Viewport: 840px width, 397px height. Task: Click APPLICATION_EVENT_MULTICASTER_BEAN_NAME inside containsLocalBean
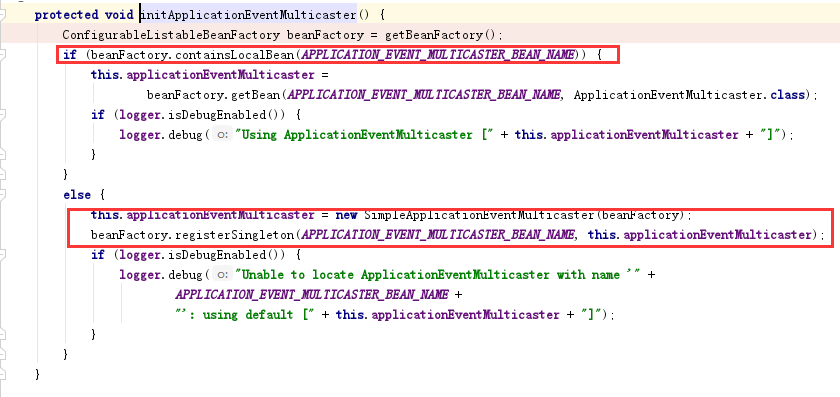coord(438,55)
